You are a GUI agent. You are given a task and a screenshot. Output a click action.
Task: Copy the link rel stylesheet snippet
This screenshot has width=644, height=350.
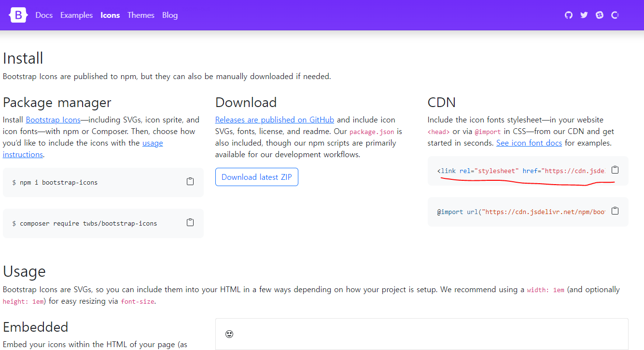point(615,170)
